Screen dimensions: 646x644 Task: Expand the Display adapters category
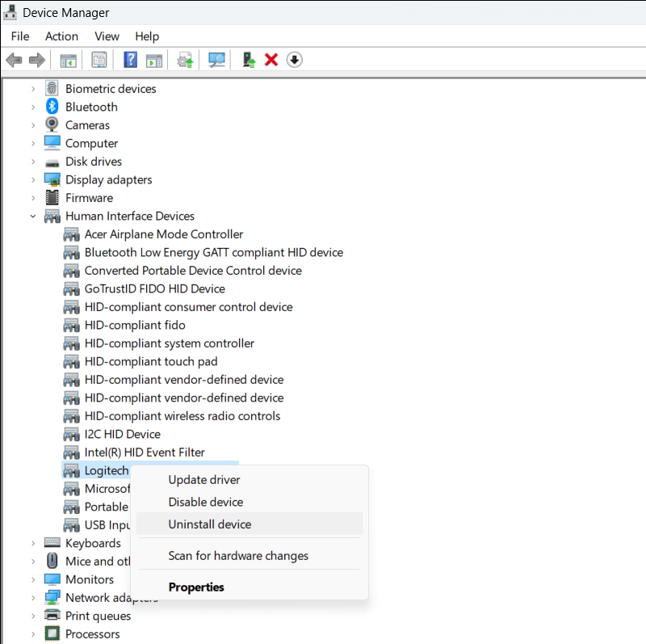pos(33,179)
